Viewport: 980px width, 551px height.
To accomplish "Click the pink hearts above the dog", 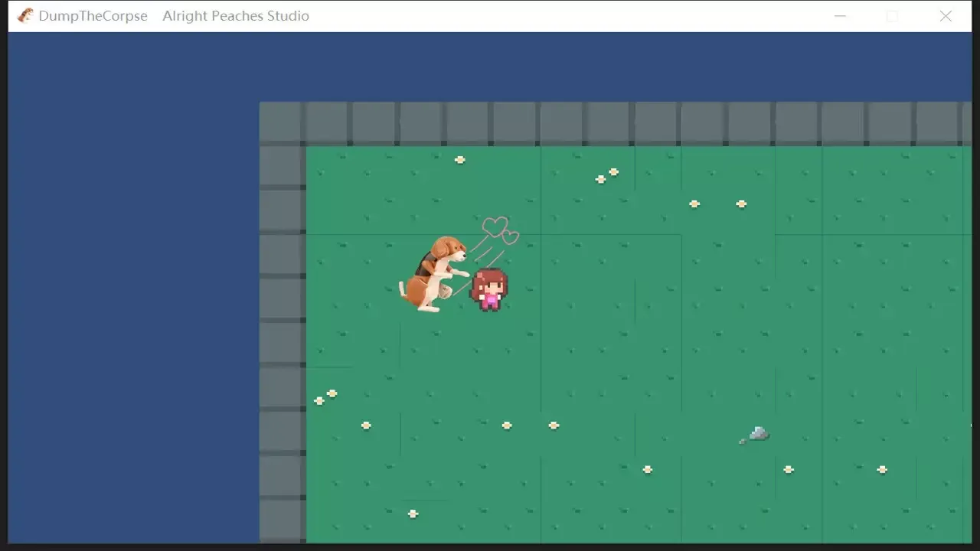I will click(x=500, y=230).
